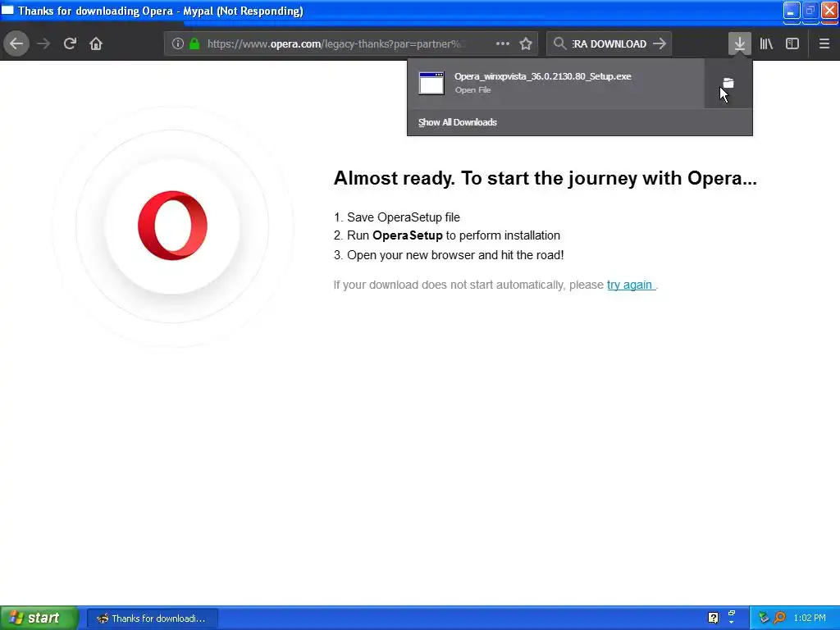This screenshot has width=840, height=630.
Task: Reload the current page
Action: pos(70,43)
